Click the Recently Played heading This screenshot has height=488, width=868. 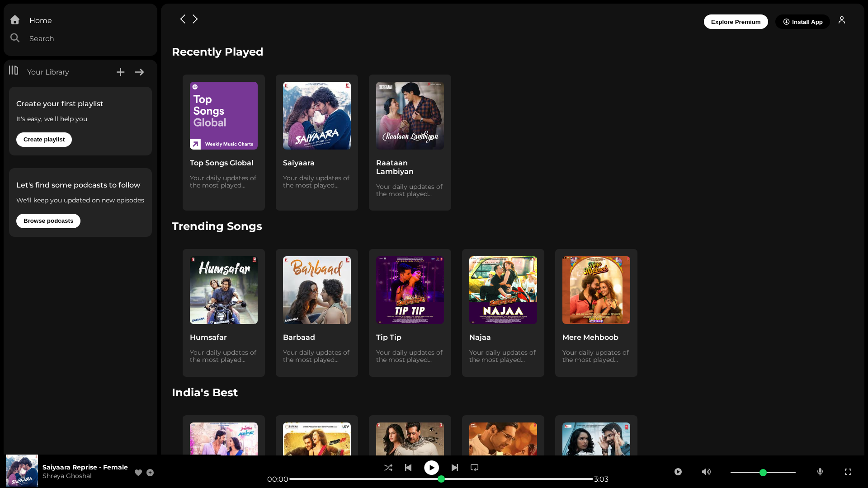tap(217, 52)
